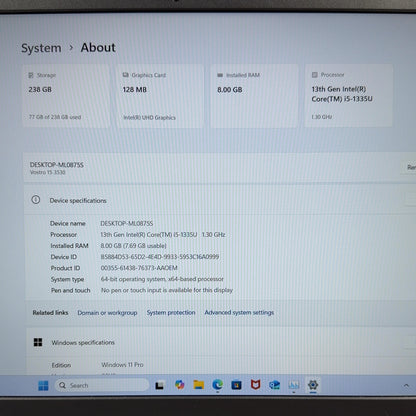Image resolution: width=416 pixels, height=416 pixels.
Task: Open File Explorer from the taskbar
Action: (199, 385)
